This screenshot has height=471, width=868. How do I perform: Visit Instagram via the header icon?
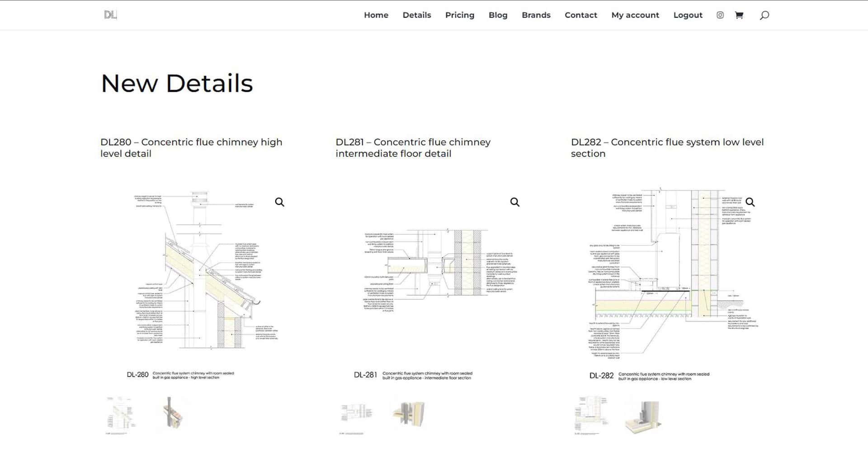pos(720,15)
